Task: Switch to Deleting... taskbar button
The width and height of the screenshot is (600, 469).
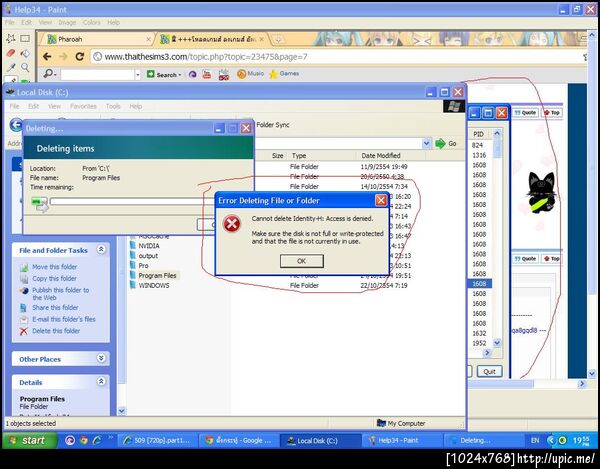Action: point(483,440)
